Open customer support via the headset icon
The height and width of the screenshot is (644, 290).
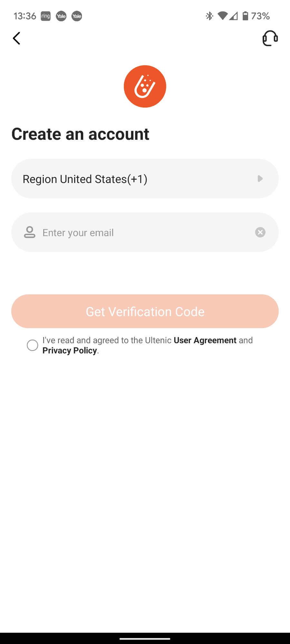pyautogui.click(x=270, y=38)
